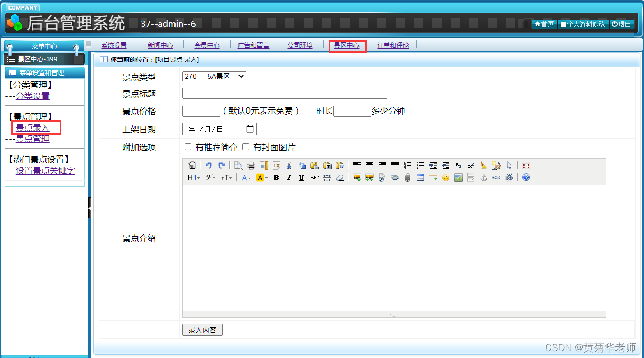Click the Print icon in the editor toolbar
Screen dimensions: 644x358
[x=251, y=166]
